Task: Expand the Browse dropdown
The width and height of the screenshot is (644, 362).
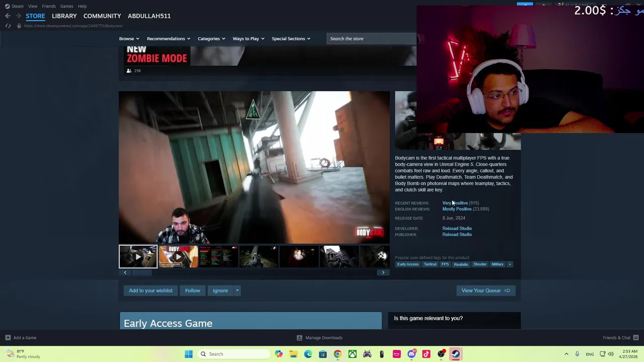Action: pyautogui.click(x=129, y=39)
